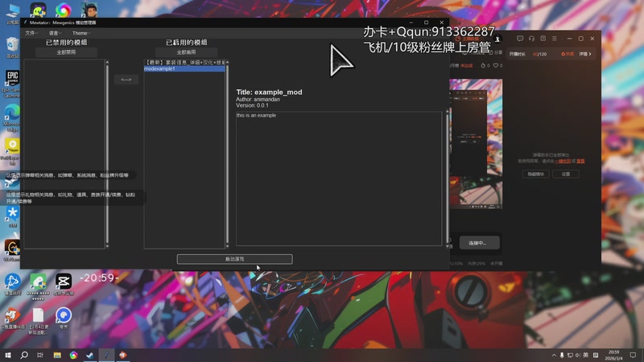The width and height of the screenshot is (644, 362).
Task: Click the 隐藏模块 button in streaming window
Action: coord(535,174)
